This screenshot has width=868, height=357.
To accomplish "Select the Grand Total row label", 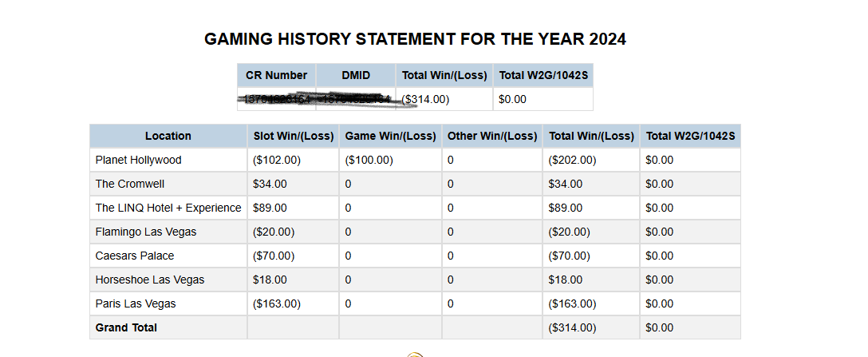I will click(x=126, y=327).
